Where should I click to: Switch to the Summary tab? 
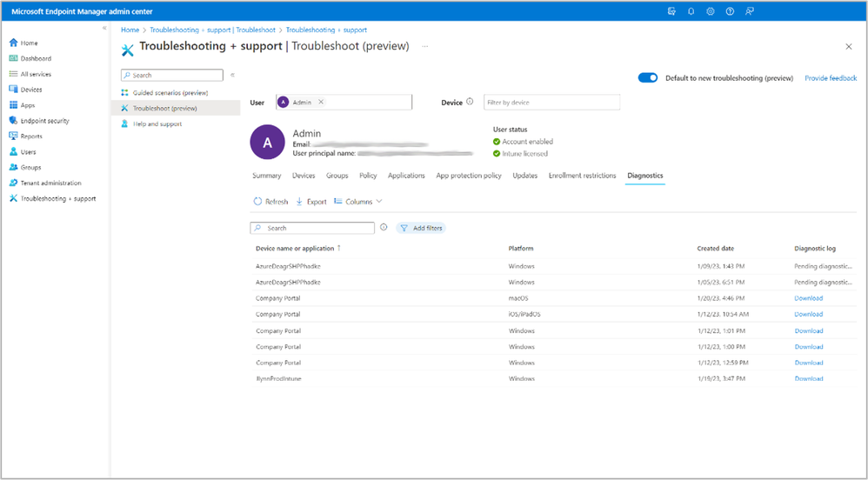267,176
